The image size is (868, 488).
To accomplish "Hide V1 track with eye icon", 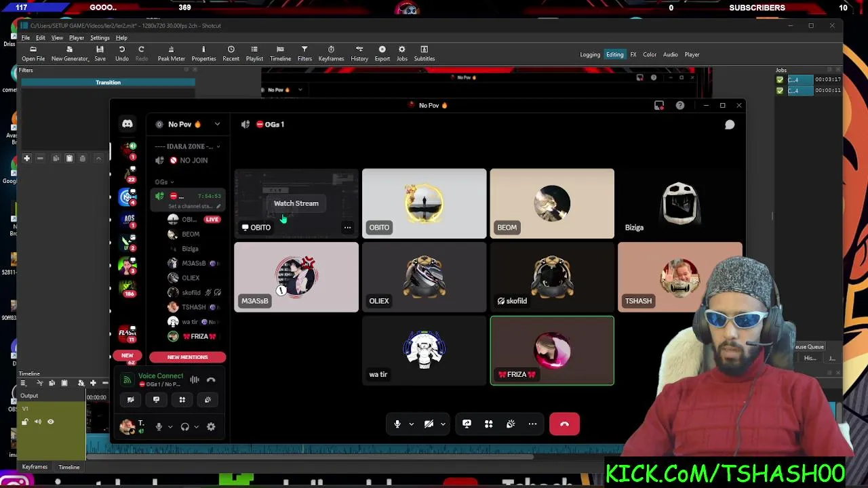I will click(50, 422).
